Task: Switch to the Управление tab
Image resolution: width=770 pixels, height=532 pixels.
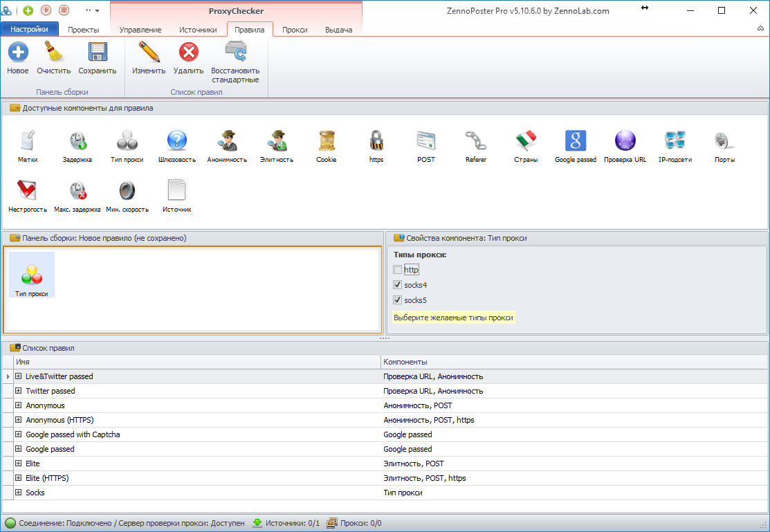Action: click(x=140, y=30)
